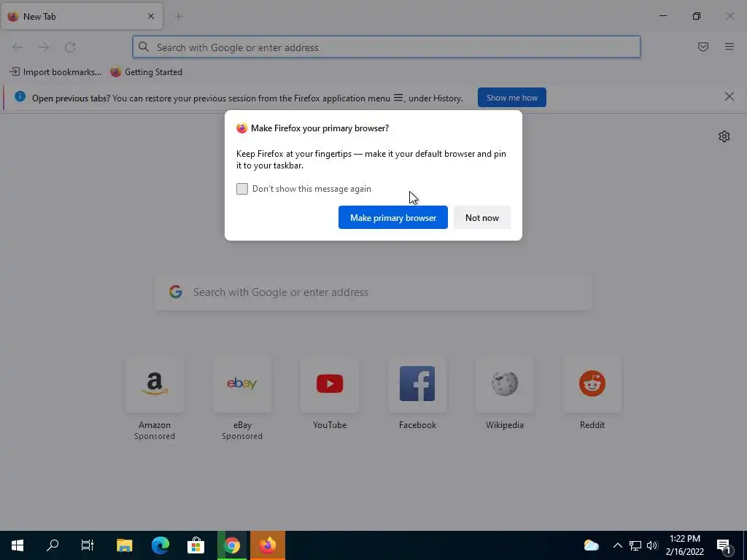Open the Windows Start menu
The image size is (747, 560).
coord(18,545)
